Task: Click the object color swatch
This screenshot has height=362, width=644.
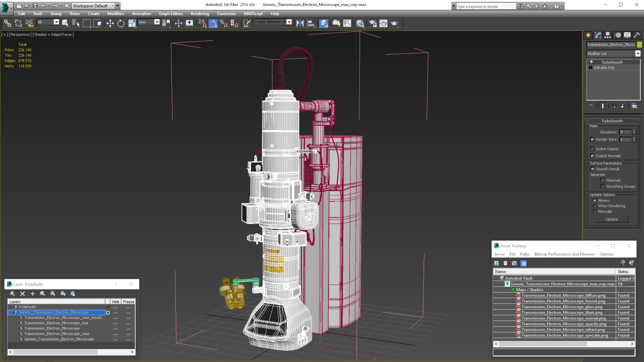Action: click(639, 45)
